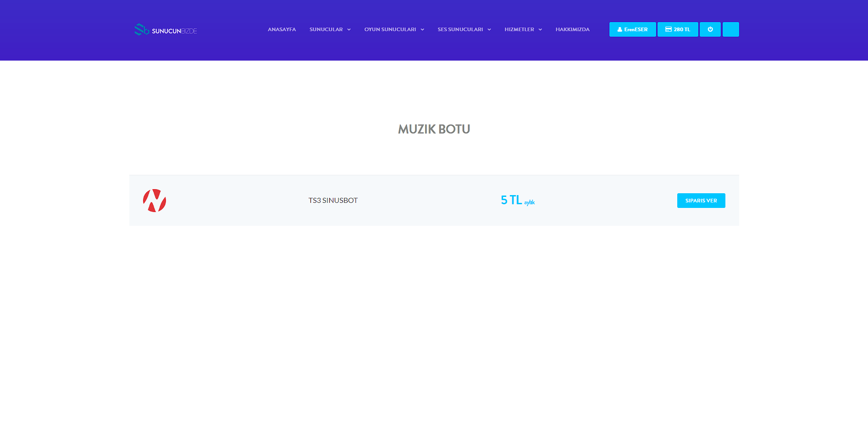Open the EreESER user profile button

(x=632, y=29)
